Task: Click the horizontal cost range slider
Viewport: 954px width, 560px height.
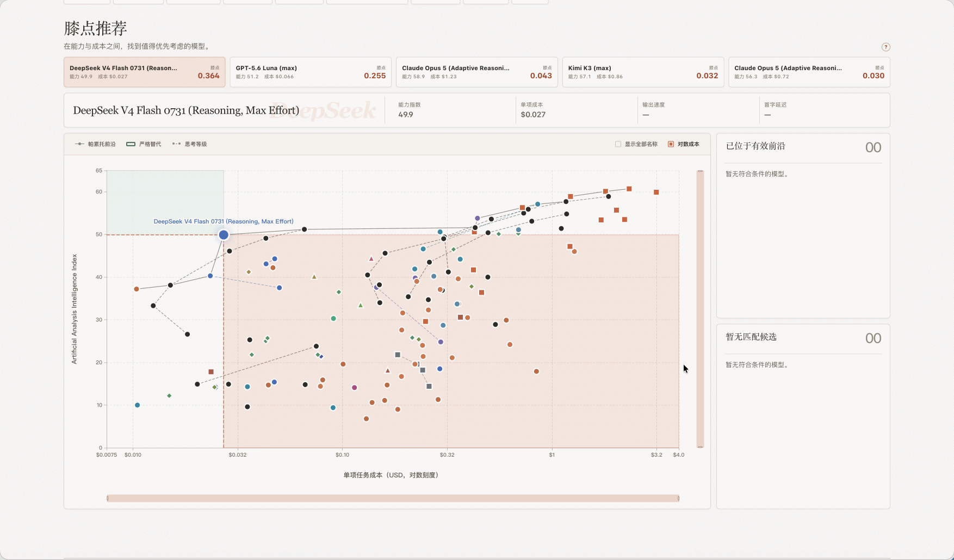Action: [x=393, y=498]
